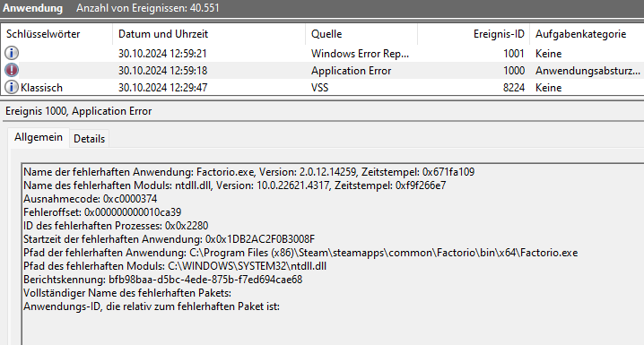The width and height of the screenshot is (644, 345).
Task: Click the Ereignis 1000, Application Error heading
Action: [78, 111]
